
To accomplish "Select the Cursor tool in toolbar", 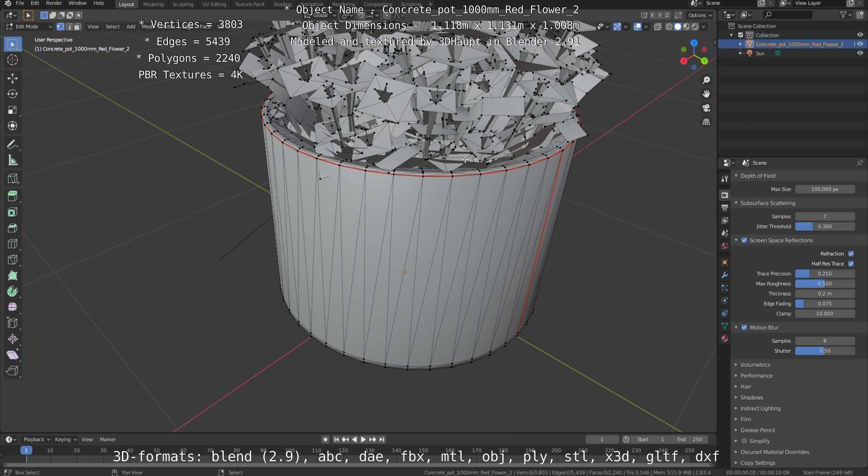I will click(13, 60).
